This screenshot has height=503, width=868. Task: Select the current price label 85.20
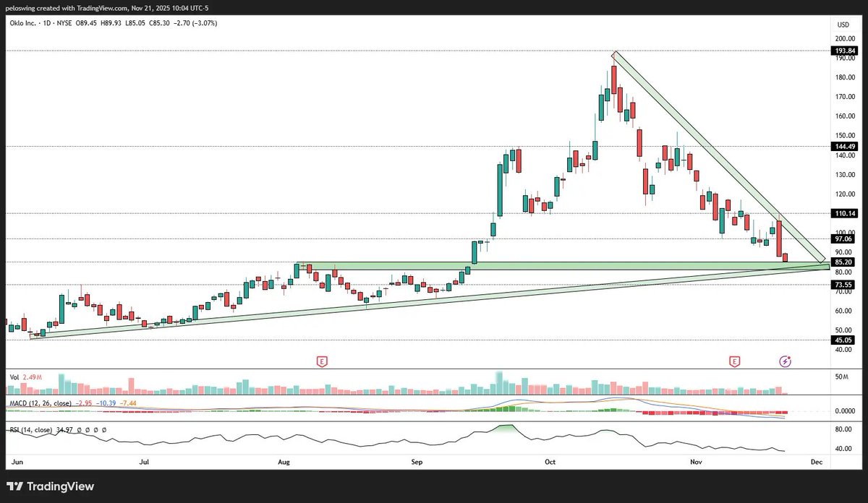point(843,262)
